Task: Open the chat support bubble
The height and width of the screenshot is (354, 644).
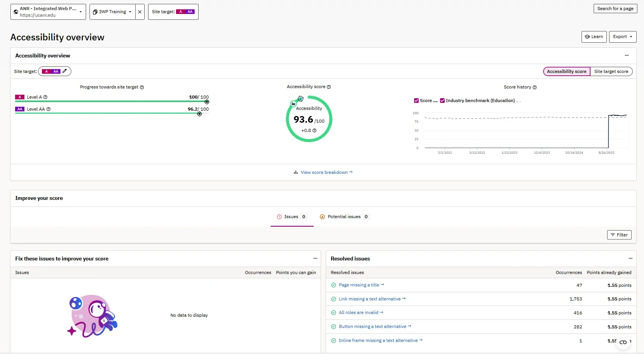Action: coord(624,342)
